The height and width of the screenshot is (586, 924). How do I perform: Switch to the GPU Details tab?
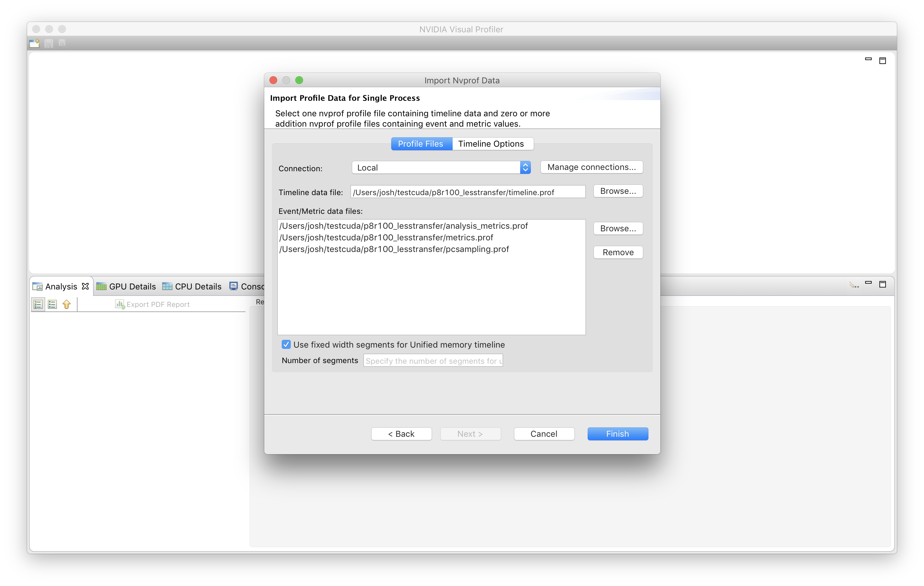click(126, 287)
